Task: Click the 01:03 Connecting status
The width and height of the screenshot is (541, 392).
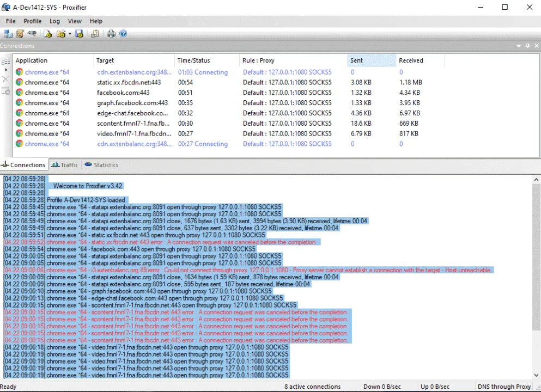Action: (x=203, y=72)
